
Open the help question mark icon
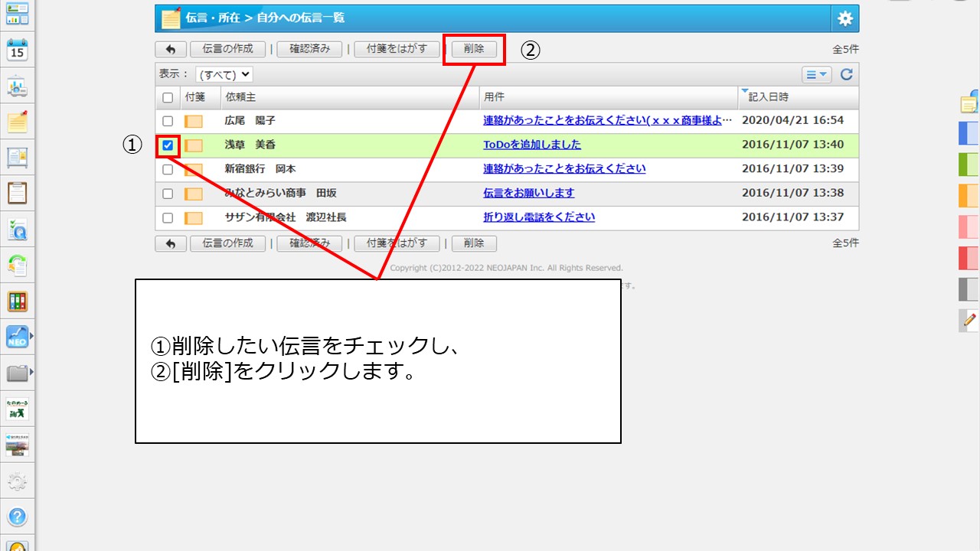click(x=17, y=517)
